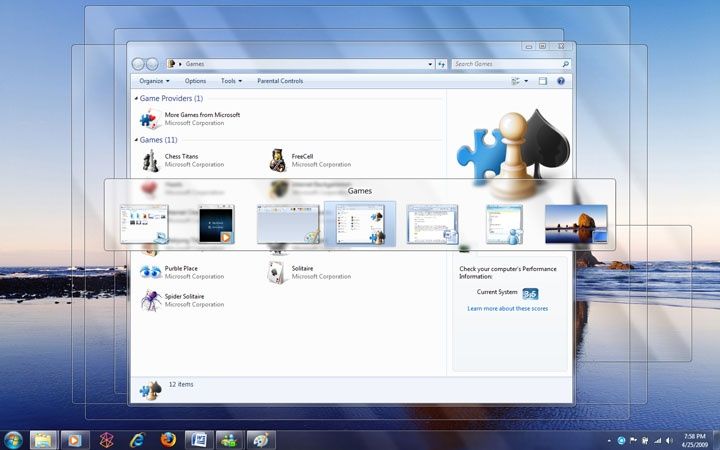Show hidden tray icons arrow
Viewport: 720px width, 450px height.
(x=609, y=441)
